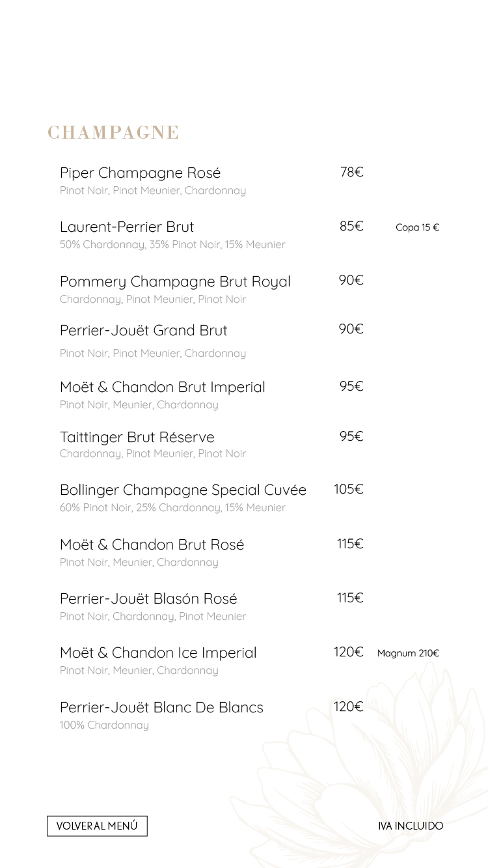Click the VOLVER AL MENÚ button
The height and width of the screenshot is (868, 488).
pos(97,826)
